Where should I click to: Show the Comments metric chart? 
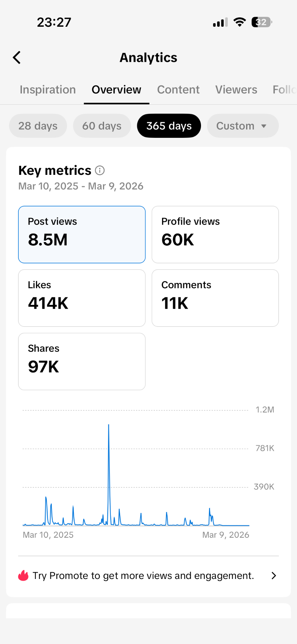215,298
